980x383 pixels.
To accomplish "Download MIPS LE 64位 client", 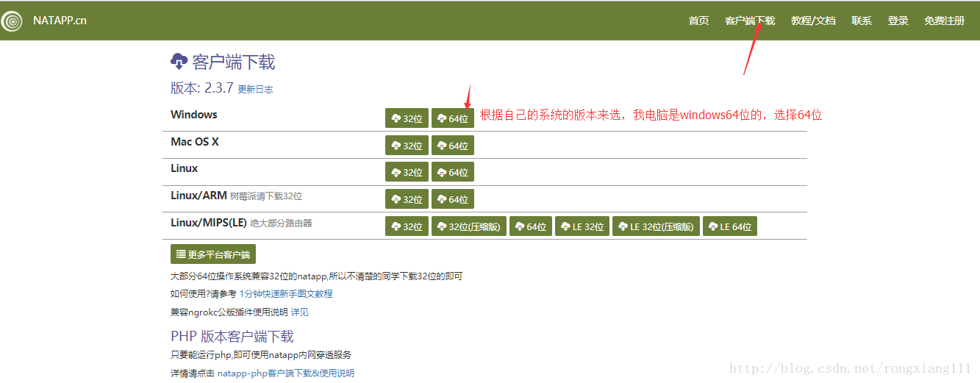I will pos(730,226).
